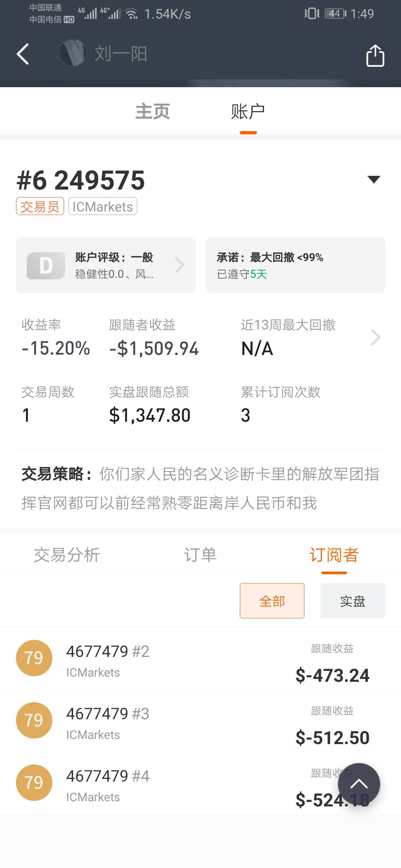The width and height of the screenshot is (401, 868).
Task: Tap the 79 badge for subscriber #4
Action: pyautogui.click(x=34, y=783)
